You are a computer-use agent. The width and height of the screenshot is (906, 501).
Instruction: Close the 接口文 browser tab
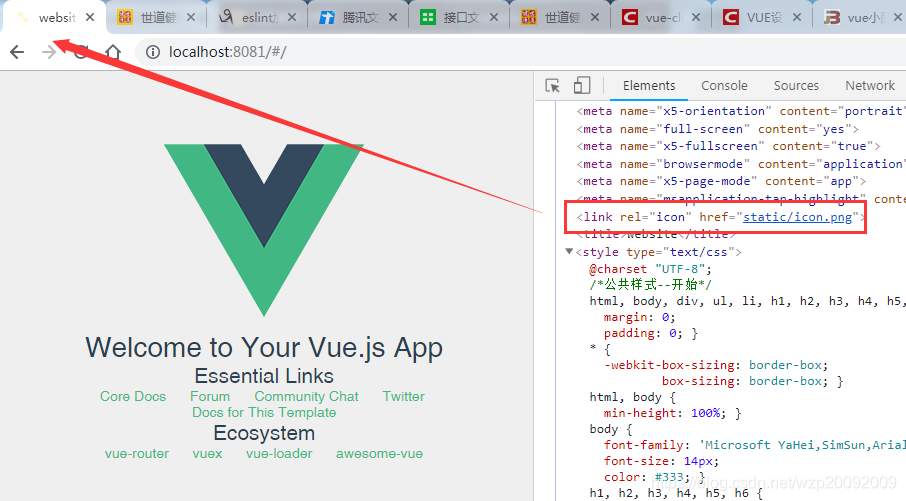click(494, 17)
